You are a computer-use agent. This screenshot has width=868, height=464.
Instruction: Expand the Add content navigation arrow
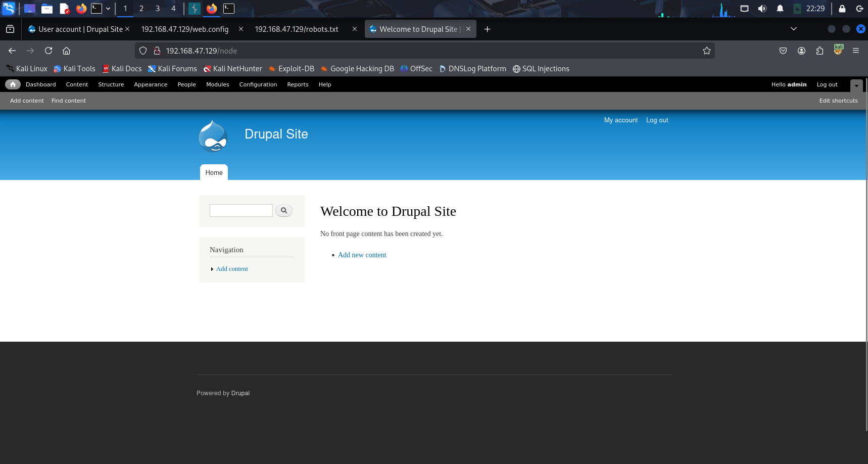coord(212,269)
